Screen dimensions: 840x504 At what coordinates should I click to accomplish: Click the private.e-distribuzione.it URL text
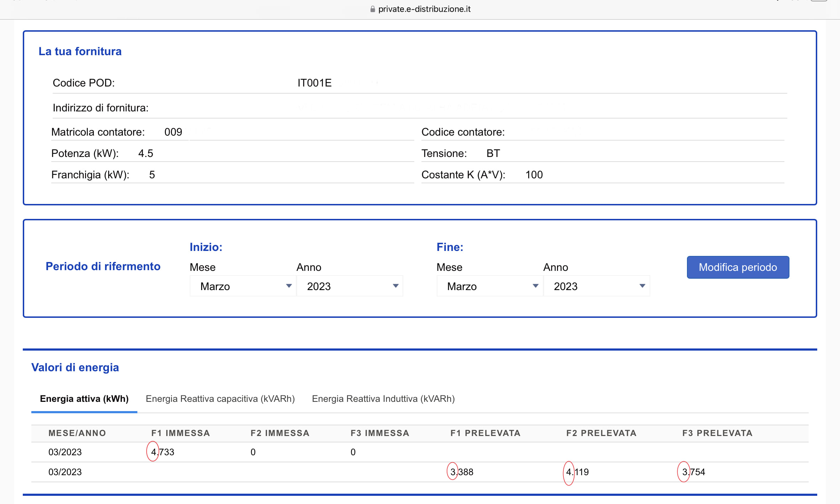[x=424, y=9]
